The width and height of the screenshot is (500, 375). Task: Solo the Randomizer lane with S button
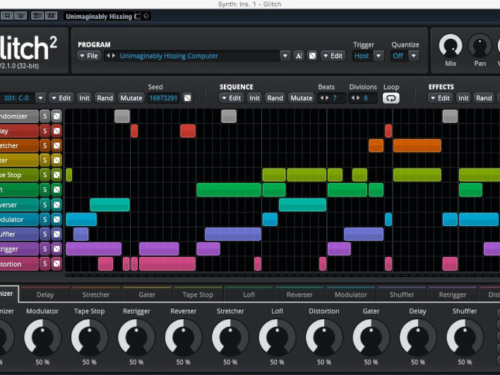(x=45, y=116)
